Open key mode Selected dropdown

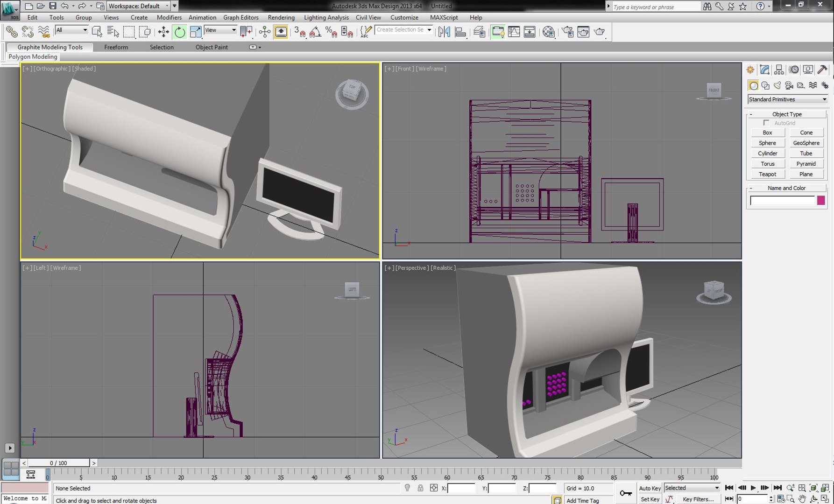(692, 488)
